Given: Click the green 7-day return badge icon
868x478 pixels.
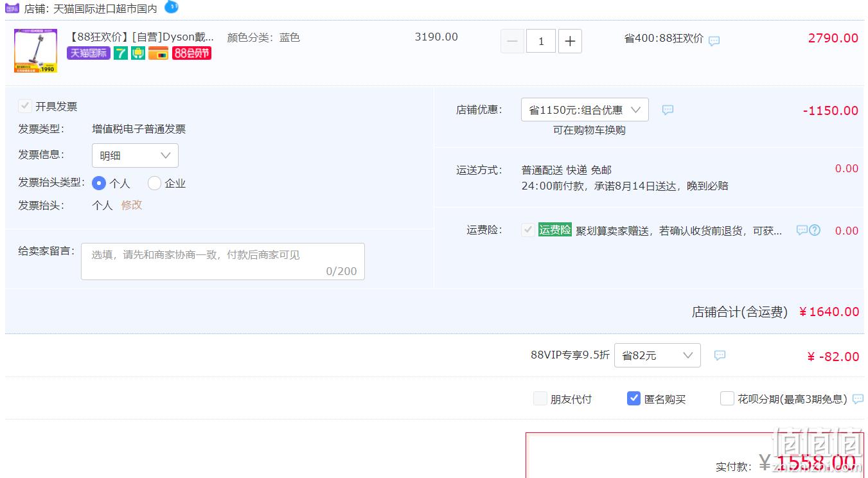Looking at the screenshot, I should coord(121,53).
